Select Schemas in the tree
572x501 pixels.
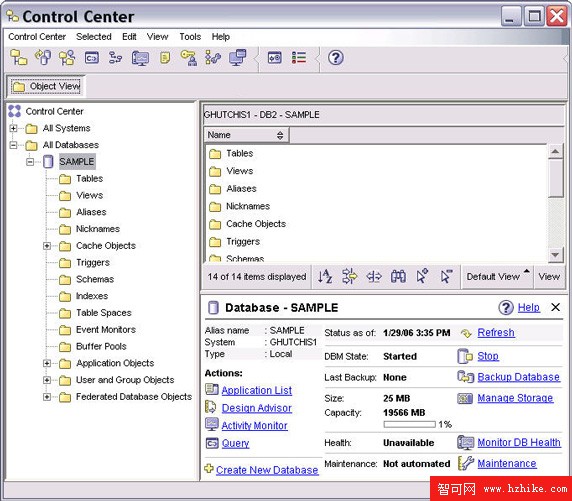point(95,279)
